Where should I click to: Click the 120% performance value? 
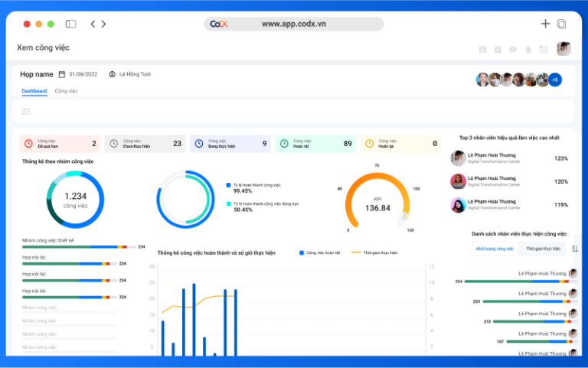[x=561, y=182]
